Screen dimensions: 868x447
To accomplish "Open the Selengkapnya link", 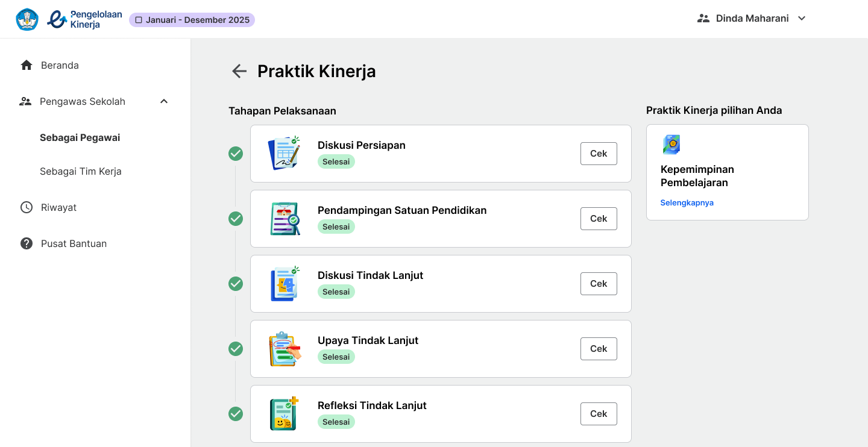I will tap(687, 203).
